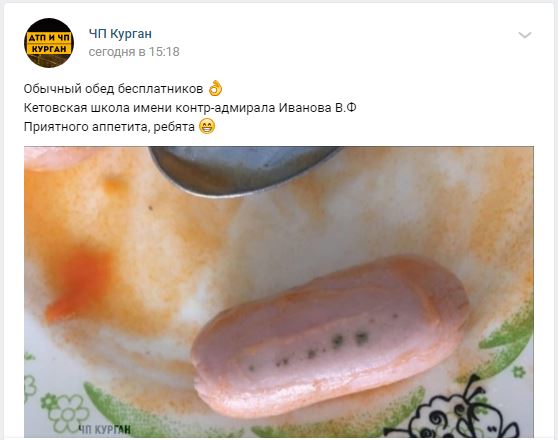
Task: Click the red ketchup stain in photo
Action: click(80, 285)
